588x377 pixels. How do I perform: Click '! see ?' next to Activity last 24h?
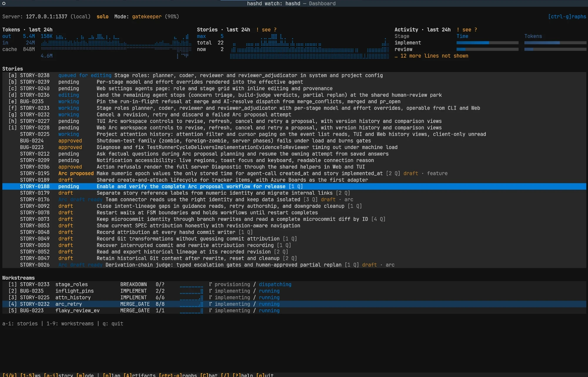tap(467, 30)
